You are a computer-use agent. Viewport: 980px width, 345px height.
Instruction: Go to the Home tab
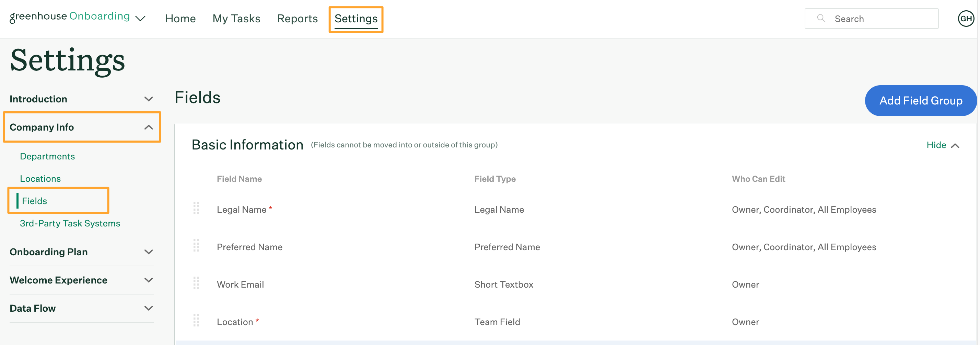pyautogui.click(x=180, y=19)
